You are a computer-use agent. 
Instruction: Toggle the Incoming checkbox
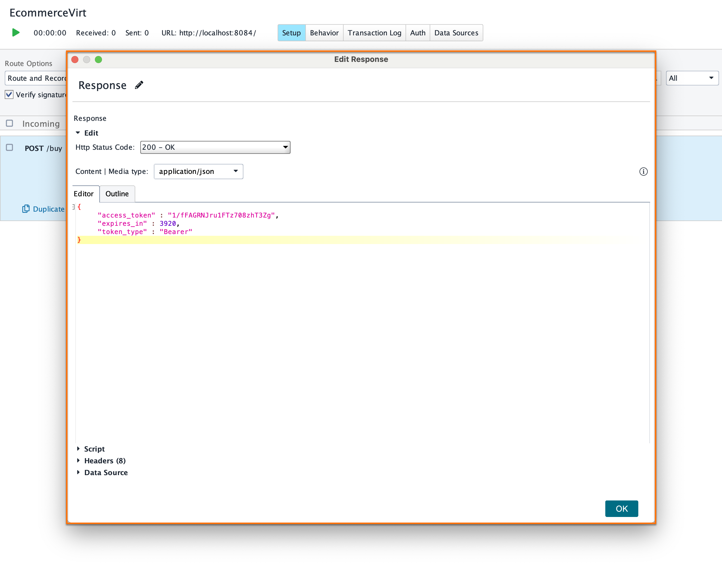(x=9, y=123)
